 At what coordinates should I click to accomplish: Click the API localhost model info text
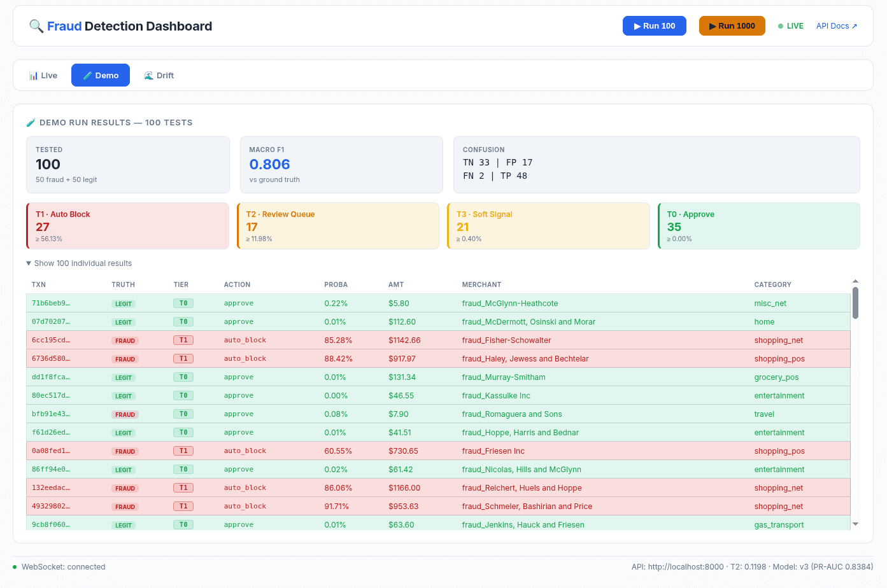coord(752,567)
